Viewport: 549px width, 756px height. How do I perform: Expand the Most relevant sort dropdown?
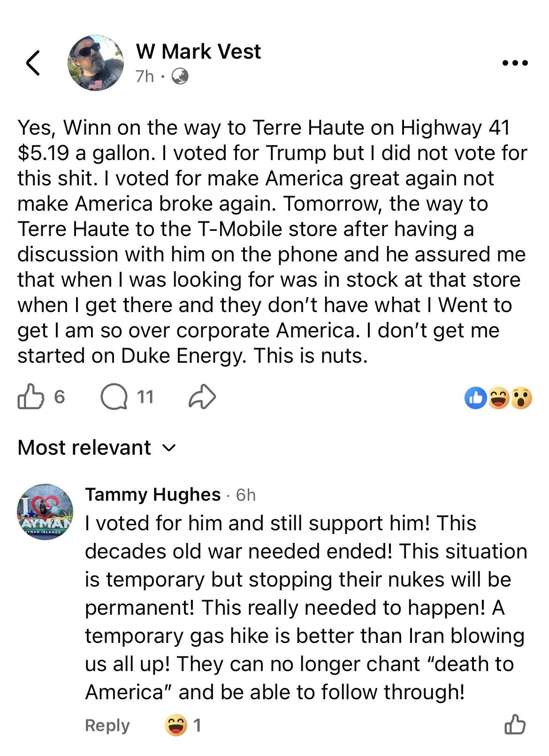point(97,447)
